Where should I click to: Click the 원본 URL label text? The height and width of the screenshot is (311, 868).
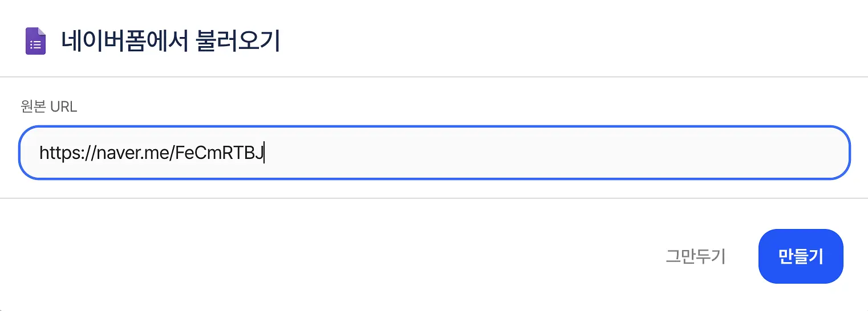click(x=48, y=107)
